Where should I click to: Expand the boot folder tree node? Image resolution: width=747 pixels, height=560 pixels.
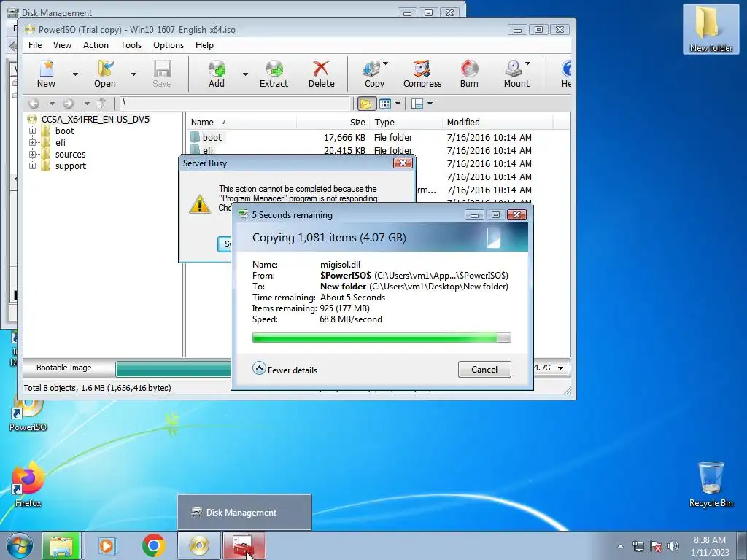pyautogui.click(x=32, y=131)
